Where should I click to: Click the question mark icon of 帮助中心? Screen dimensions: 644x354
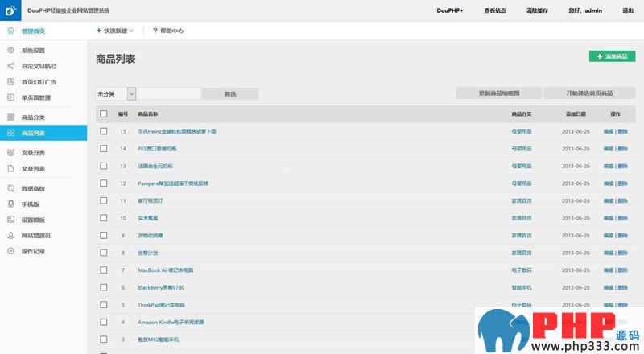[155, 31]
